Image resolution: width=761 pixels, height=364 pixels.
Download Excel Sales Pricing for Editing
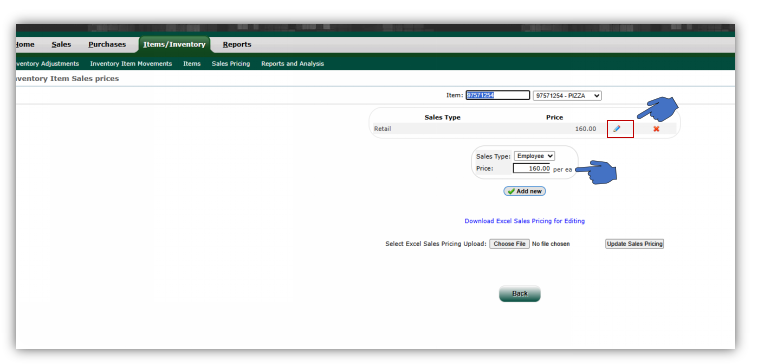[525, 221]
